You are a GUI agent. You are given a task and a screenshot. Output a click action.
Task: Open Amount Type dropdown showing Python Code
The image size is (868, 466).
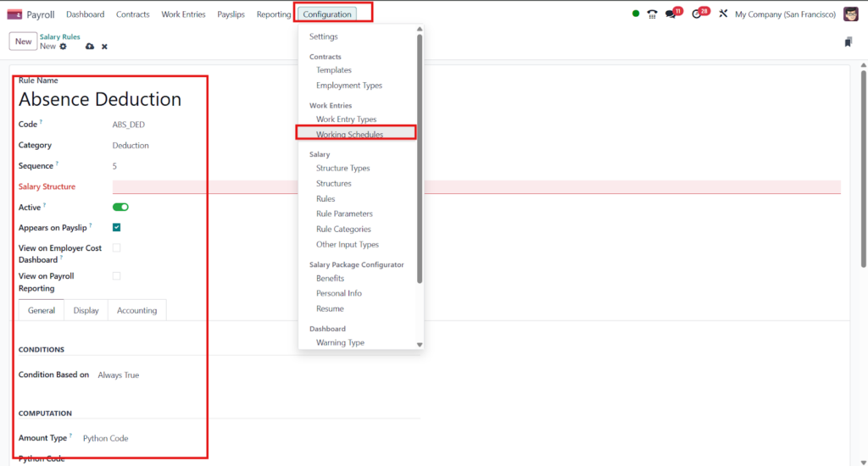tap(106, 438)
